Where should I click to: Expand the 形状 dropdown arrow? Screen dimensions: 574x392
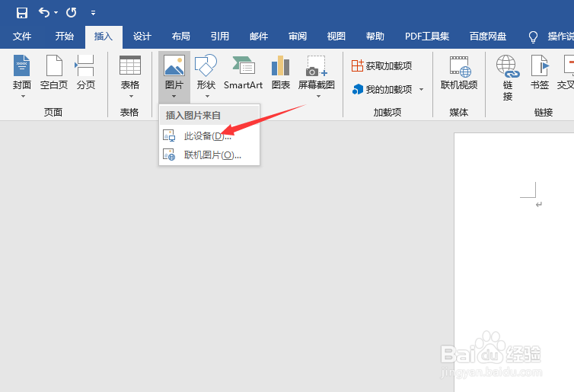click(207, 97)
